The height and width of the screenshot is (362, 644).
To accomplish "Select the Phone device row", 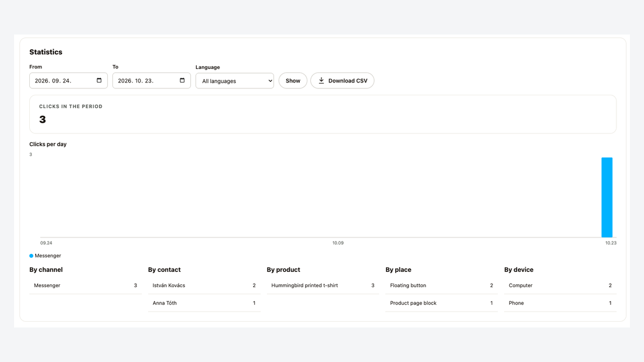I will (x=560, y=303).
